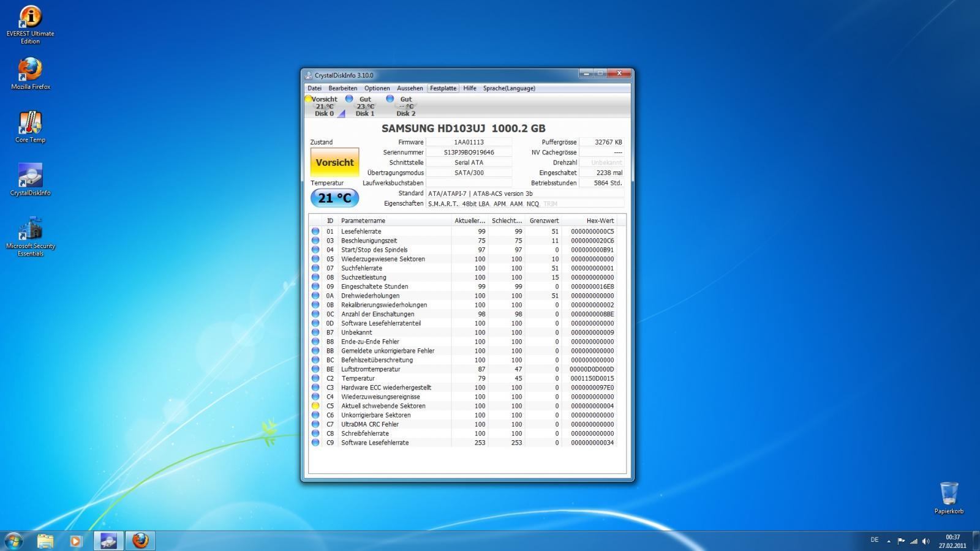The height and width of the screenshot is (551, 980).
Task: Show hidden tray icons arrow
Action: (x=889, y=541)
